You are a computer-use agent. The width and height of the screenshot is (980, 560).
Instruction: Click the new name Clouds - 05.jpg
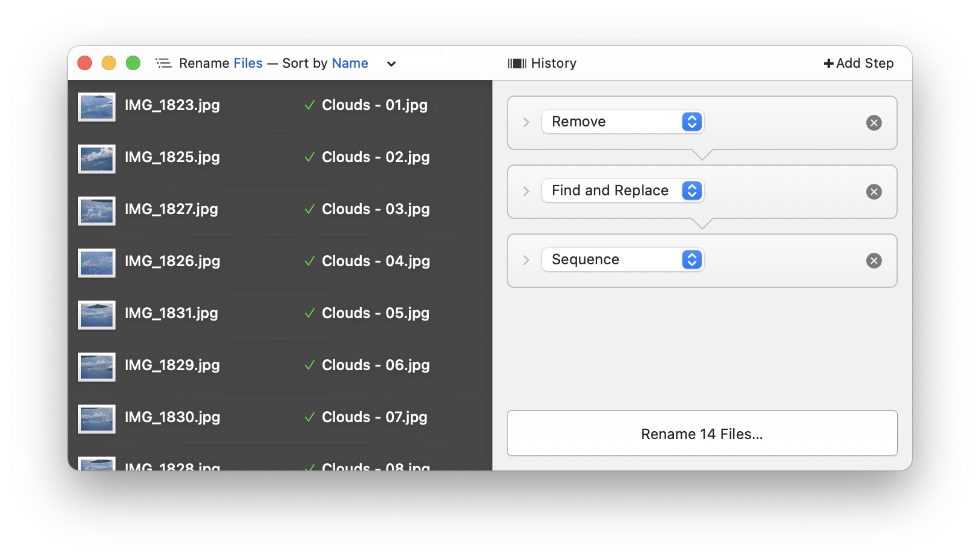376,313
